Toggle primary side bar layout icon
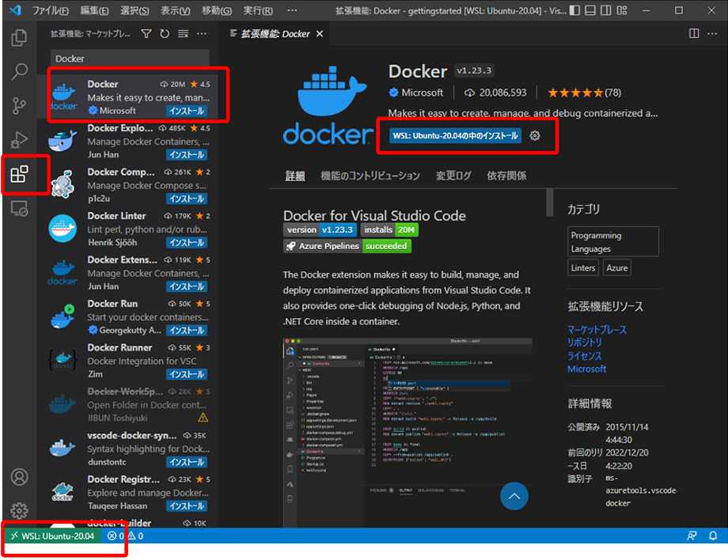Image resolution: width=728 pixels, height=560 pixels. (574, 10)
